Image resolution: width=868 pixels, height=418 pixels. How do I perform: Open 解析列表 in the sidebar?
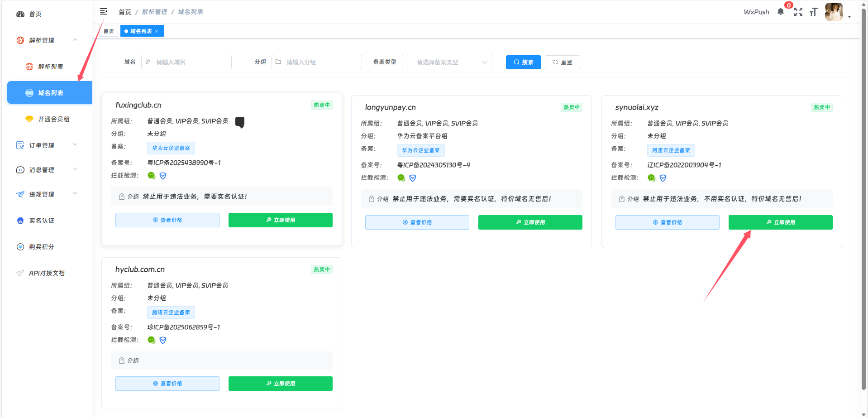click(50, 67)
